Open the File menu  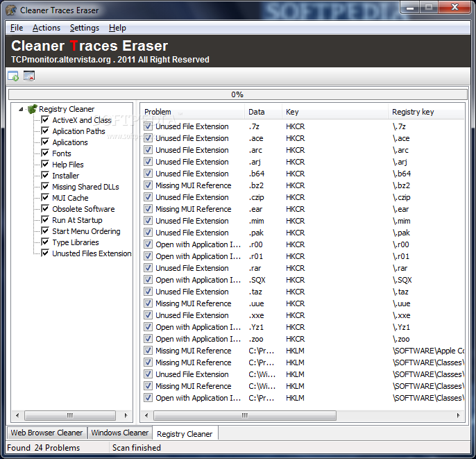click(17, 28)
